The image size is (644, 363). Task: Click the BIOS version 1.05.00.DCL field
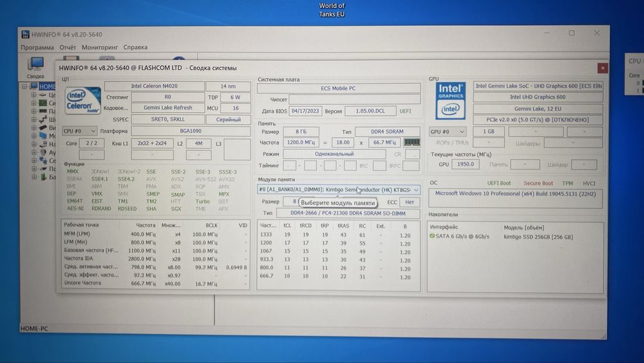point(370,111)
